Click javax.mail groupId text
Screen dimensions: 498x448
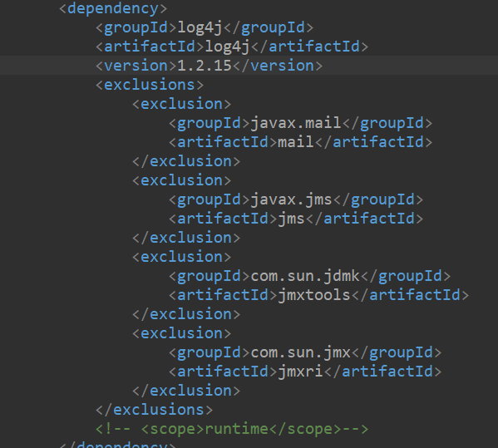coord(296,123)
